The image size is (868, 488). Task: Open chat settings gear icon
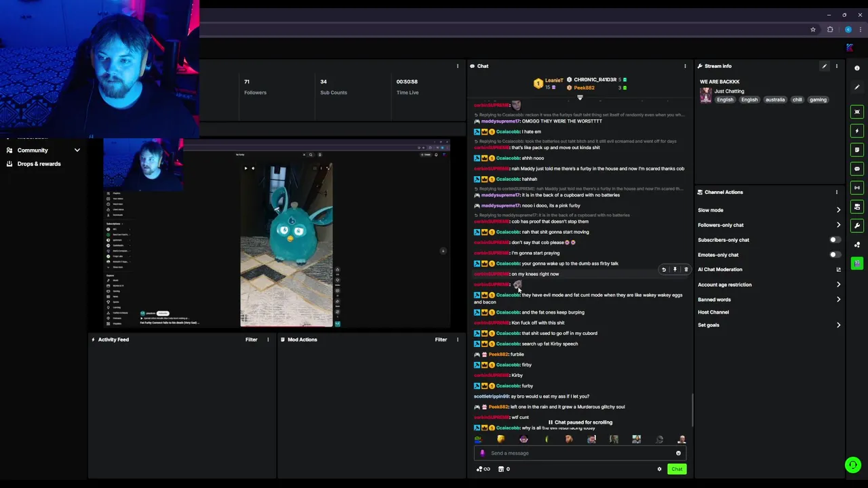659,469
